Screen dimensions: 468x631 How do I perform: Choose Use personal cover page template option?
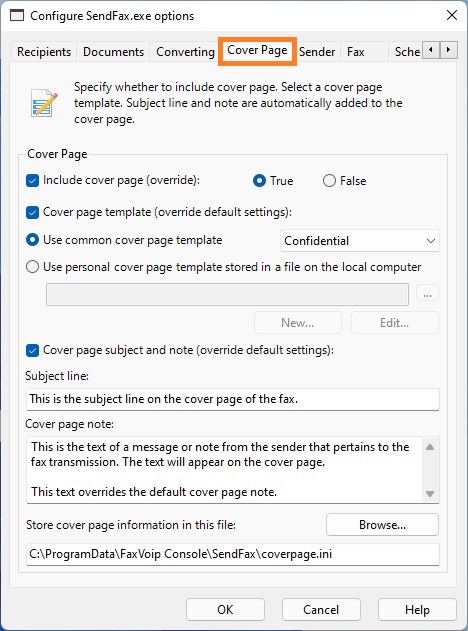click(x=32, y=267)
